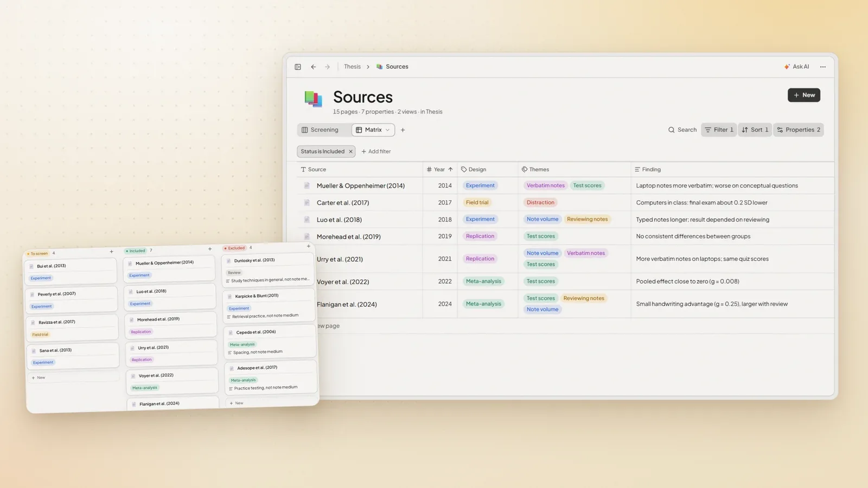The width and height of the screenshot is (868, 488).
Task: Sort by the Year column header
Action: (439, 170)
